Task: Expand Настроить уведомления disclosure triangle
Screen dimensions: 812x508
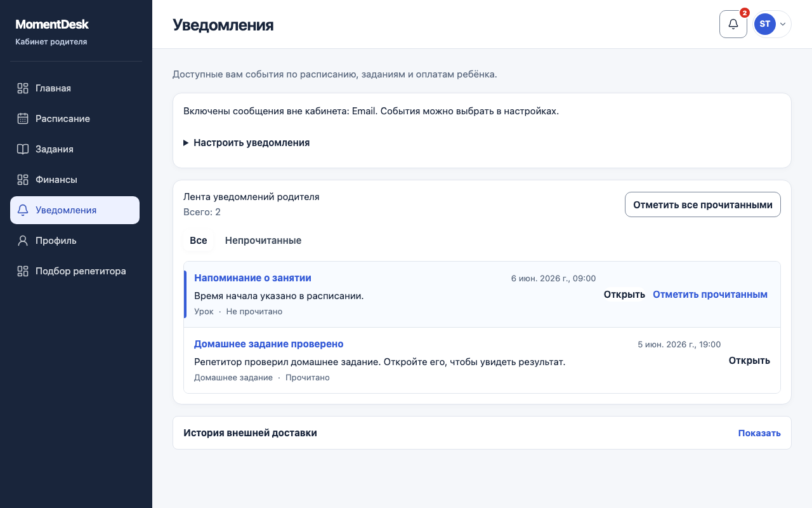Action: (186, 143)
